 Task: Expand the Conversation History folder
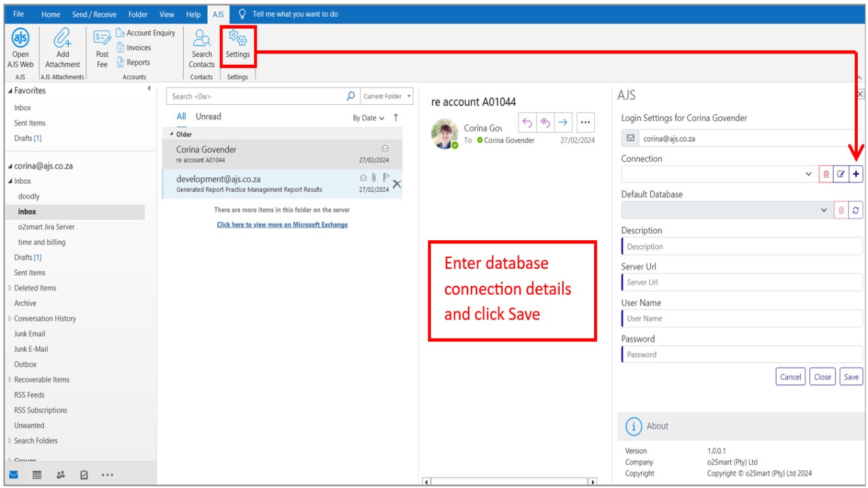pyautogui.click(x=10, y=318)
